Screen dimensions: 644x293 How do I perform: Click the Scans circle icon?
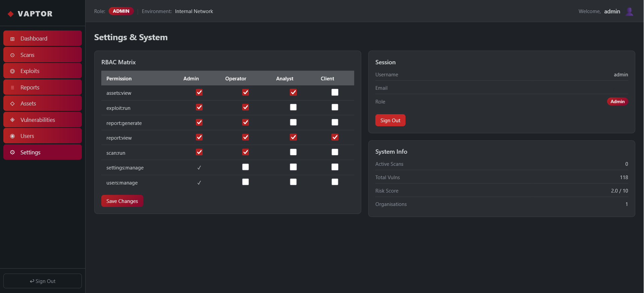click(12, 55)
